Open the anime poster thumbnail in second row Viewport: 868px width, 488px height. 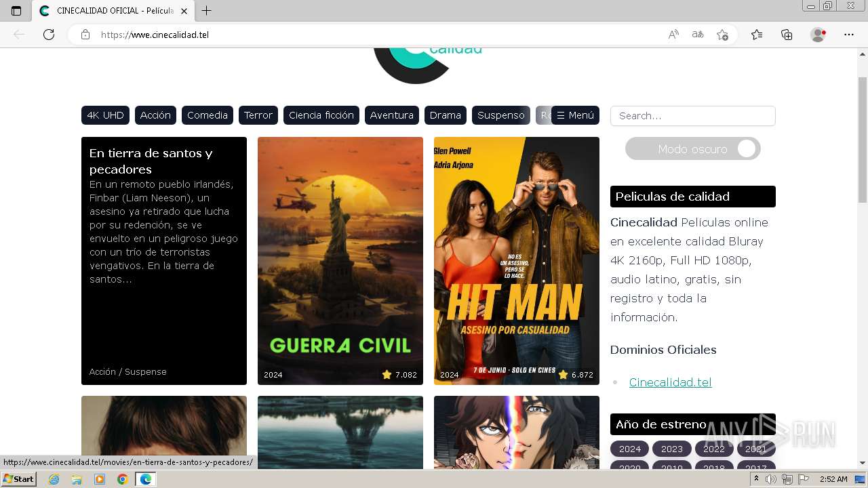tap(517, 432)
